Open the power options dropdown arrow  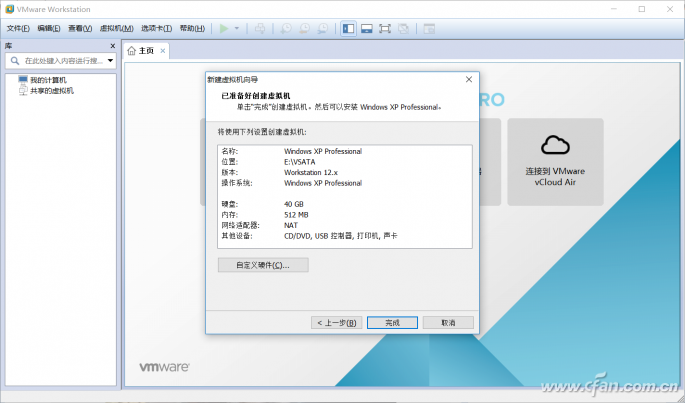237,28
